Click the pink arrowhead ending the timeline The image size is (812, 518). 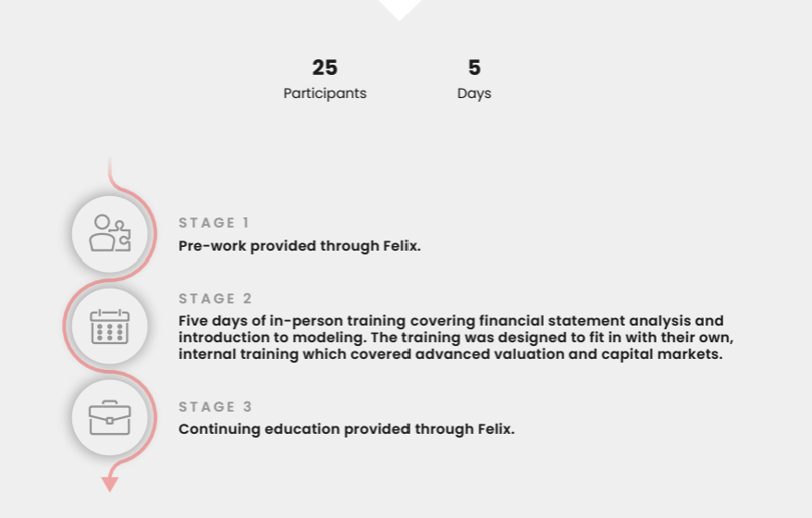point(110,484)
